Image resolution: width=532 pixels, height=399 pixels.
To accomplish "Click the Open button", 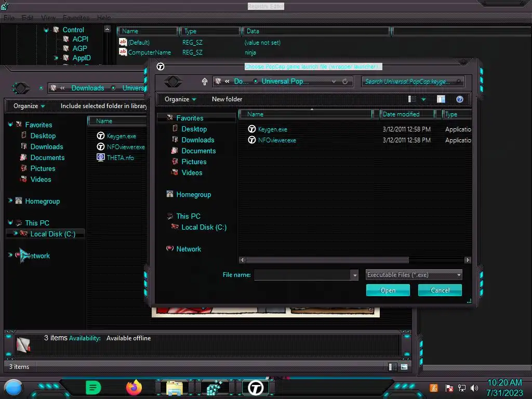I will point(388,290).
